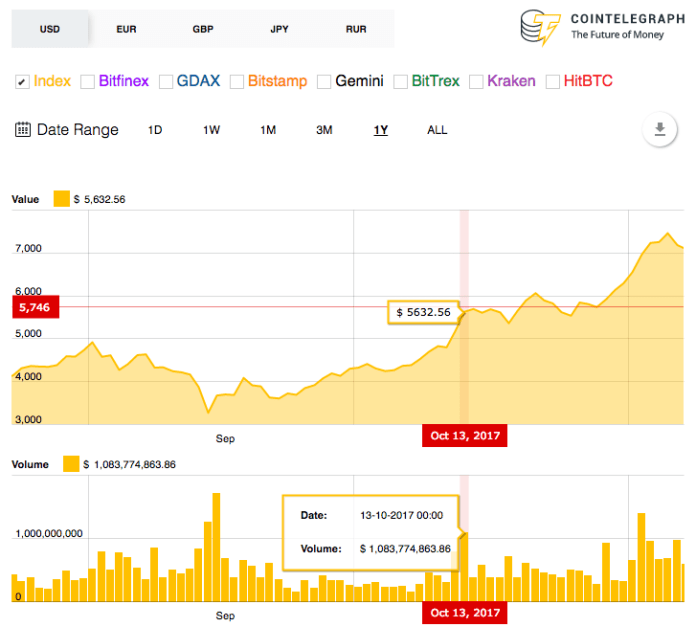This screenshot has height=627, width=696.
Task: Choose the RUR currency tab
Action: pos(356,29)
